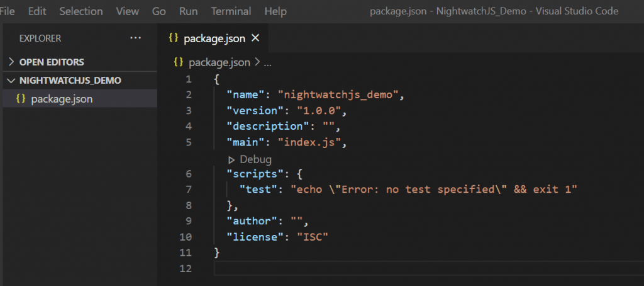This screenshot has width=644, height=286.
Task: Switch to the package.json editor tab
Action: pos(213,38)
